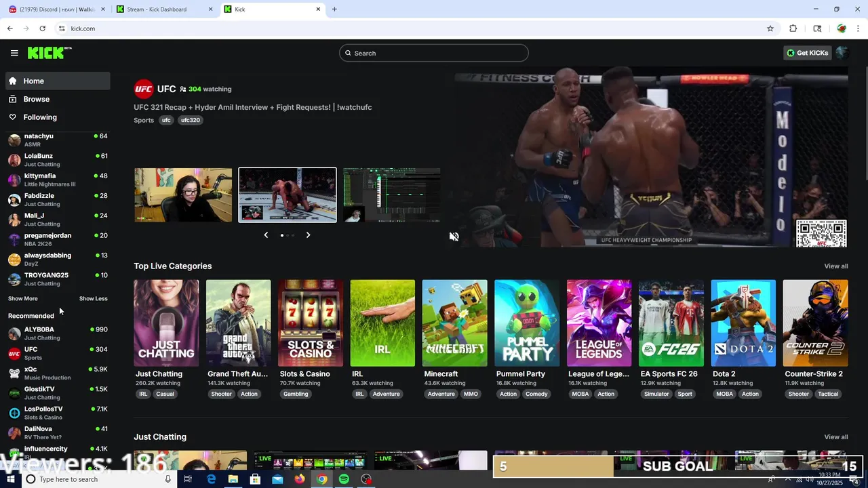Open Slots & Casino category card
868x488 pixels.
(311, 323)
